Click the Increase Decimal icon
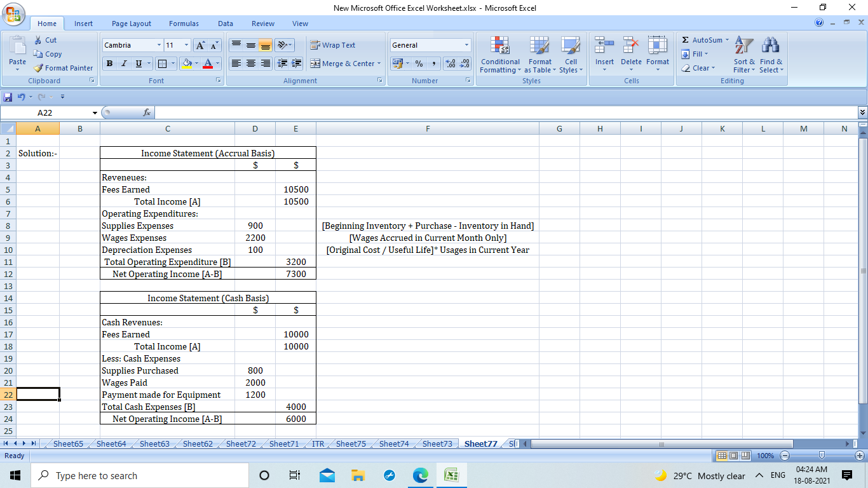This screenshot has height=488, width=868. pyautogui.click(x=451, y=64)
